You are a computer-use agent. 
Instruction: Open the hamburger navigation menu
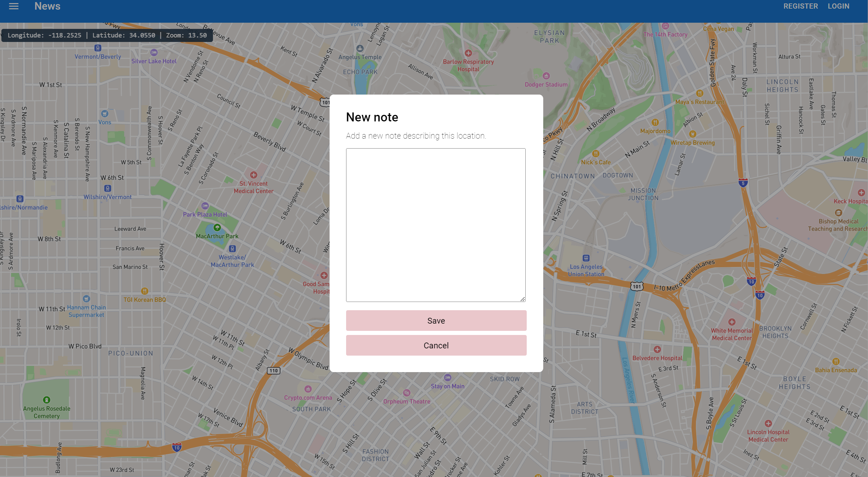[14, 6]
